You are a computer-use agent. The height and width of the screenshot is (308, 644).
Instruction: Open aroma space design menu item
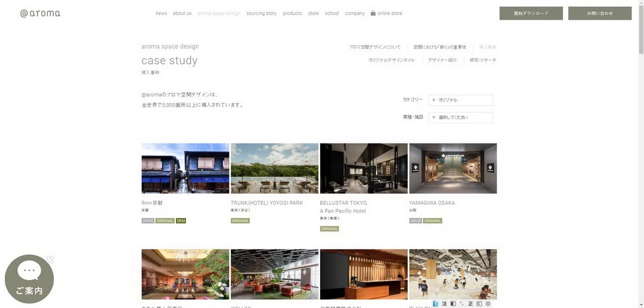219,13
